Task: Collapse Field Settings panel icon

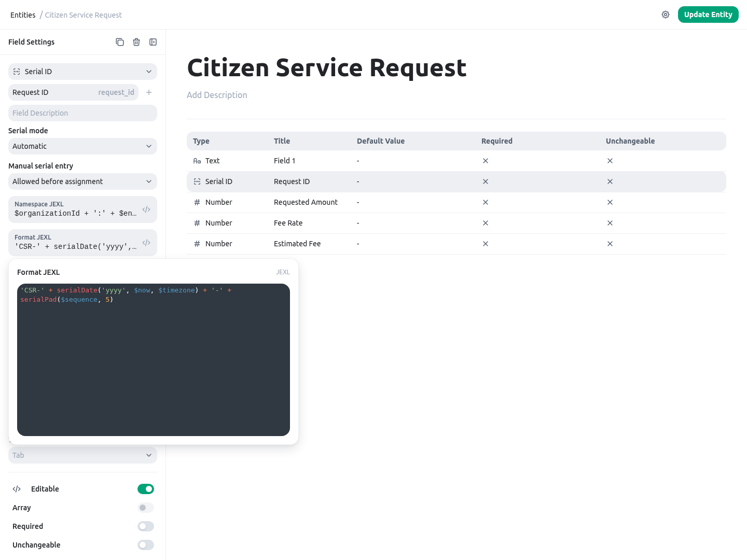Action: 153,42
